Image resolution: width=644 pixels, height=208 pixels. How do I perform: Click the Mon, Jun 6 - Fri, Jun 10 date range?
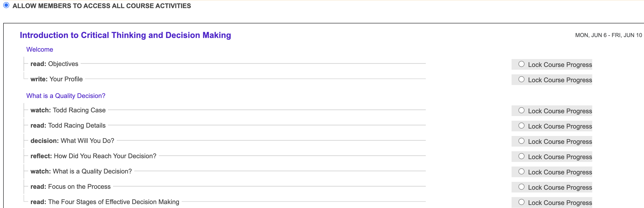[608, 35]
